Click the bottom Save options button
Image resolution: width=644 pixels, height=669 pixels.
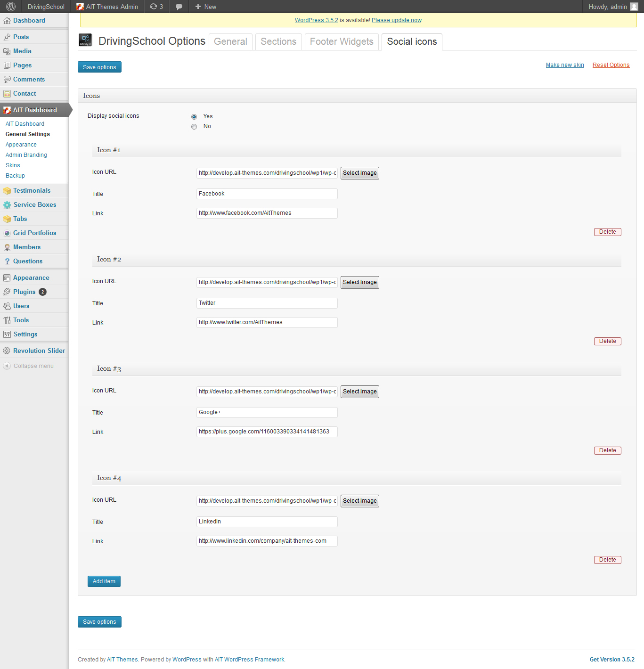pyautogui.click(x=99, y=622)
